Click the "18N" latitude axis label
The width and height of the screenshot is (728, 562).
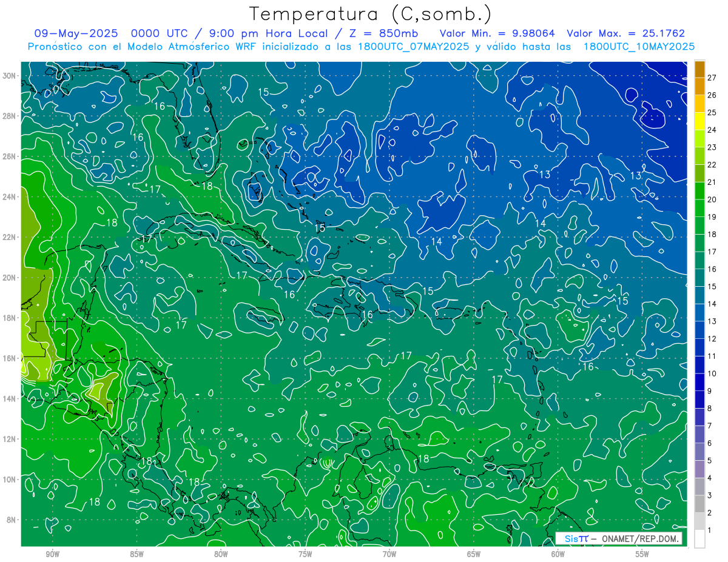tap(10, 318)
